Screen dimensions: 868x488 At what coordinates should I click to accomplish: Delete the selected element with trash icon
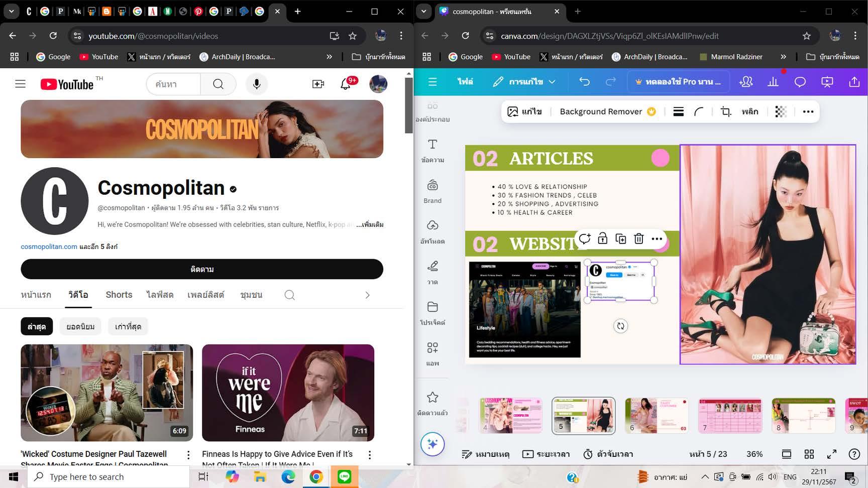[x=638, y=239]
